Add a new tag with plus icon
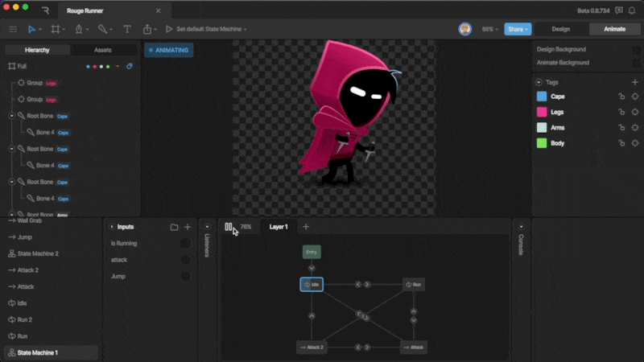The height and width of the screenshot is (362, 644). pos(634,82)
